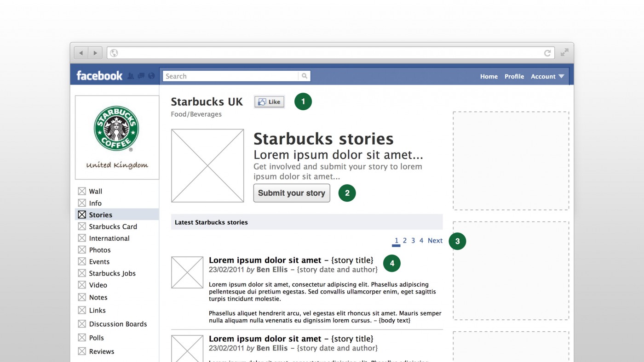Image resolution: width=644 pixels, height=362 pixels.
Task: Click the icon beside Reviews
Action: coord(82,351)
